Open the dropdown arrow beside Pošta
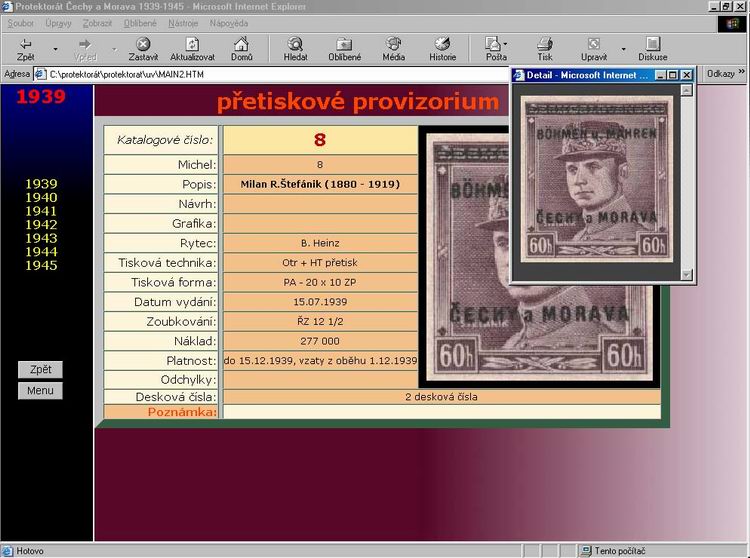750x558 pixels. click(x=506, y=44)
